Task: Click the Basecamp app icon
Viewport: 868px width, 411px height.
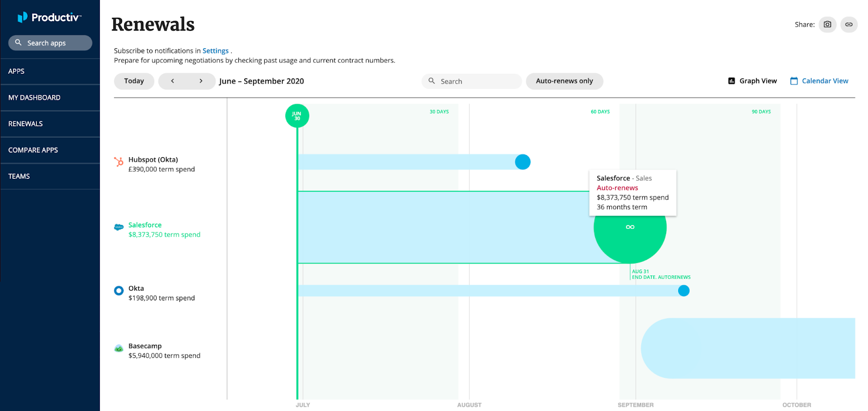Action: (x=119, y=348)
